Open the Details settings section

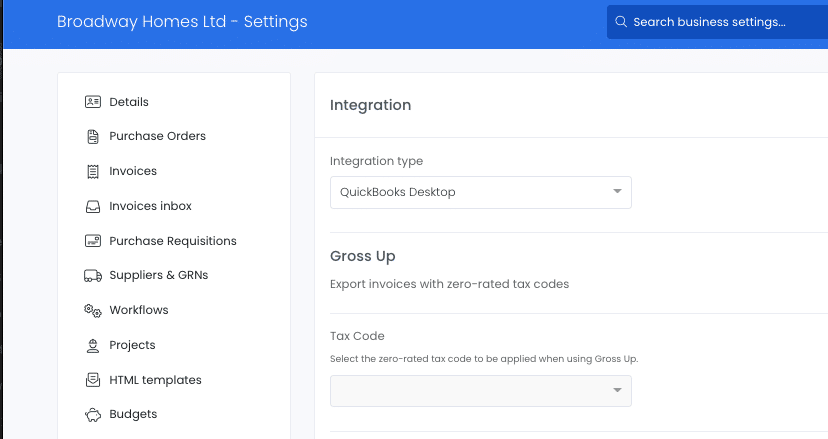(x=129, y=101)
